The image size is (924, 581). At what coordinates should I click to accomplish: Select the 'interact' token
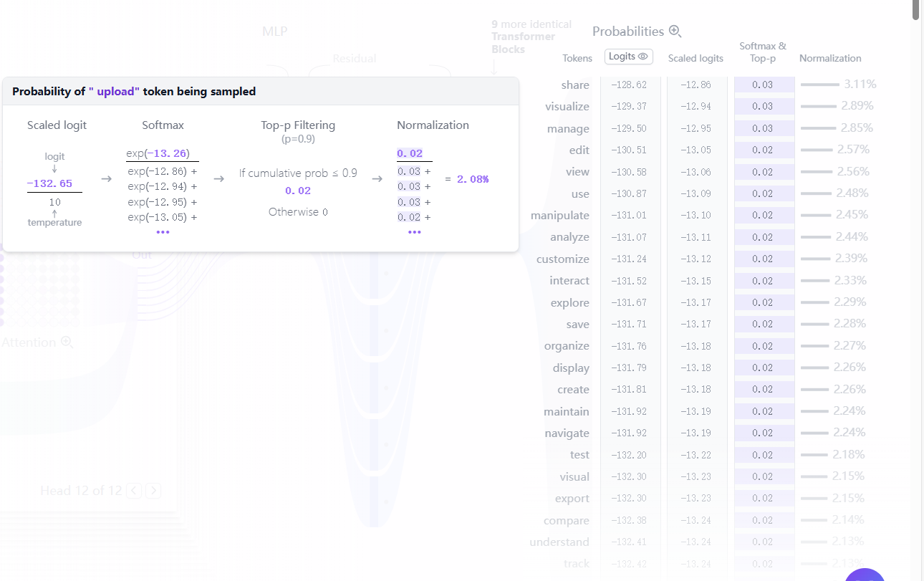(569, 281)
